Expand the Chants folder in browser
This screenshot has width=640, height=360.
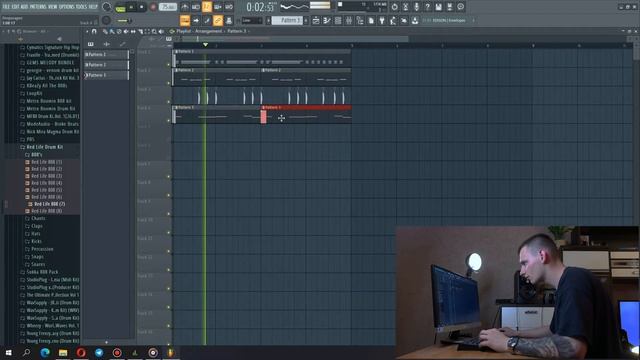click(x=36, y=218)
